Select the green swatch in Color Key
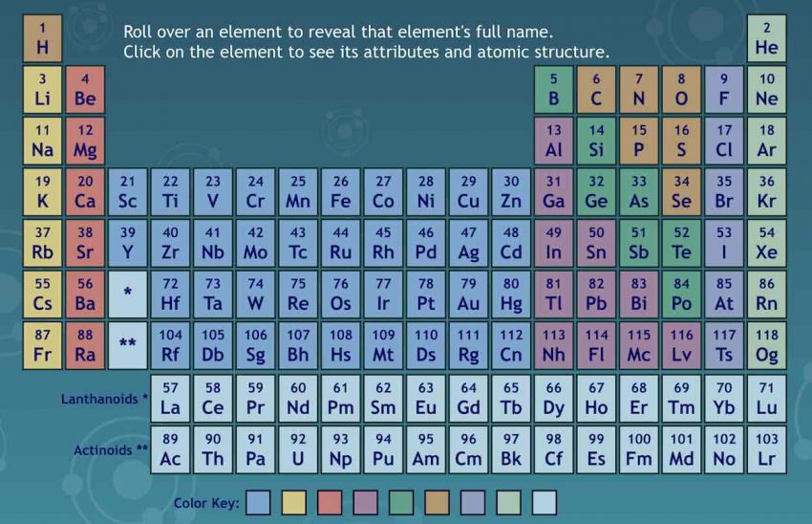Viewport: 812px width, 524px height. point(400,502)
